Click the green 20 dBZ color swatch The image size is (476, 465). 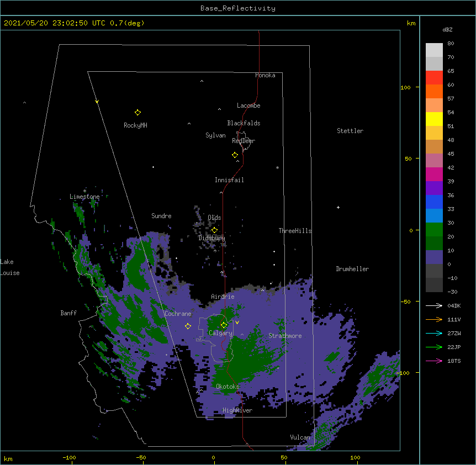434,230
